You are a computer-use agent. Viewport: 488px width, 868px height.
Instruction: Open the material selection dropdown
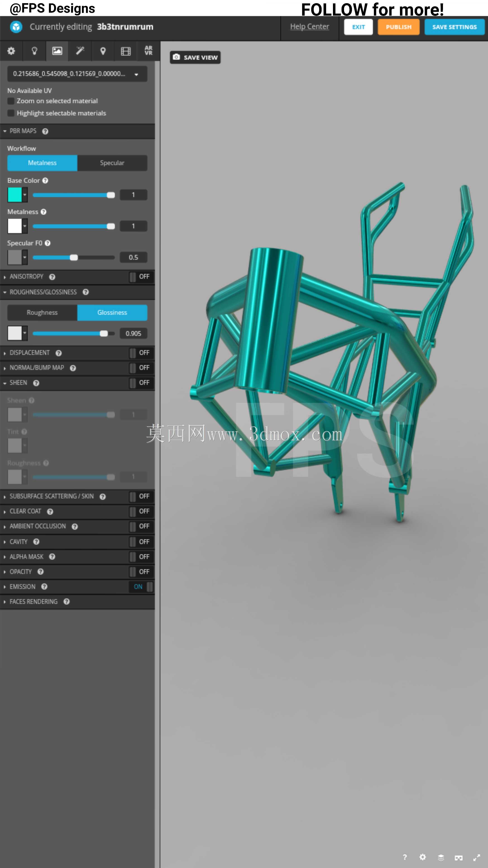click(x=77, y=74)
